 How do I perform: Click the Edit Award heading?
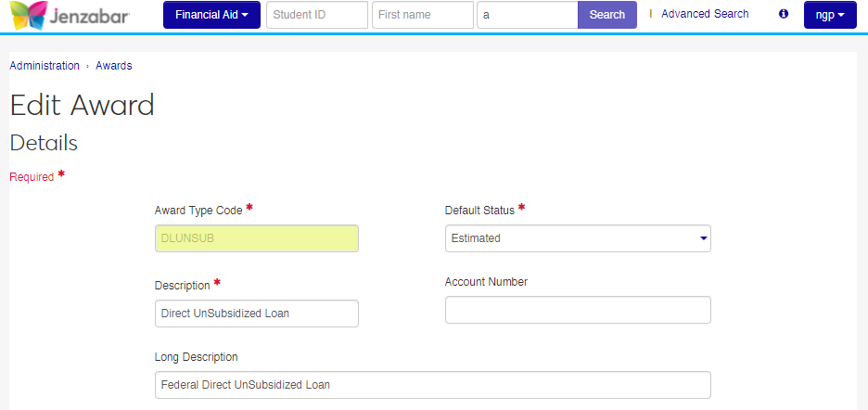[x=82, y=105]
